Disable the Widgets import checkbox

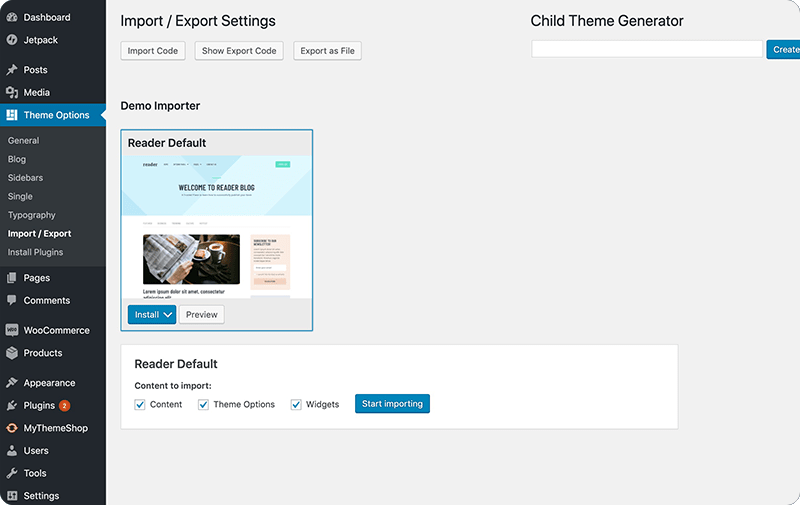296,405
